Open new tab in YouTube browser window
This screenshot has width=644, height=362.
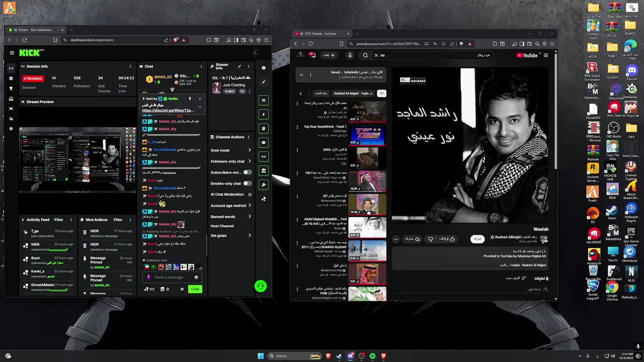coord(357,34)
